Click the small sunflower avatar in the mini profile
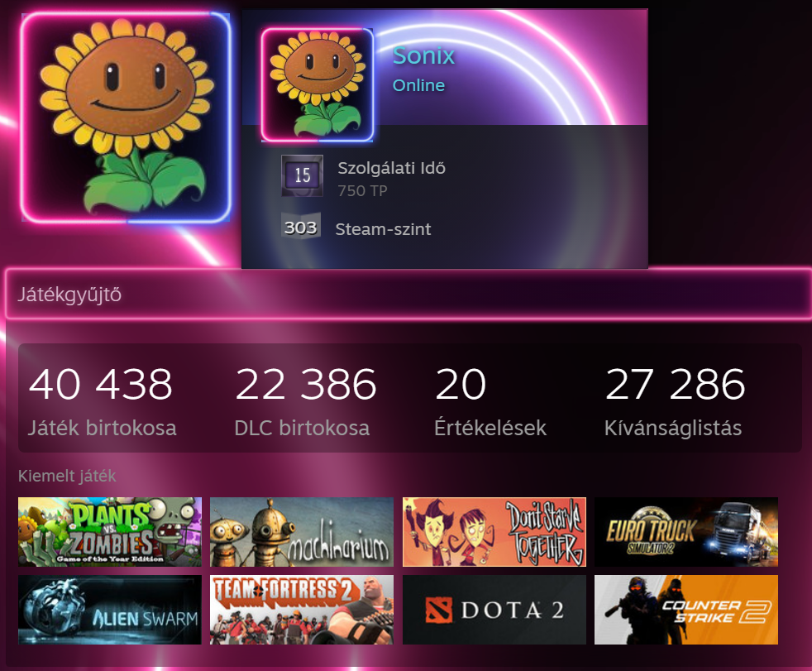This screenshot has height=671, width=812. [317, 85]
